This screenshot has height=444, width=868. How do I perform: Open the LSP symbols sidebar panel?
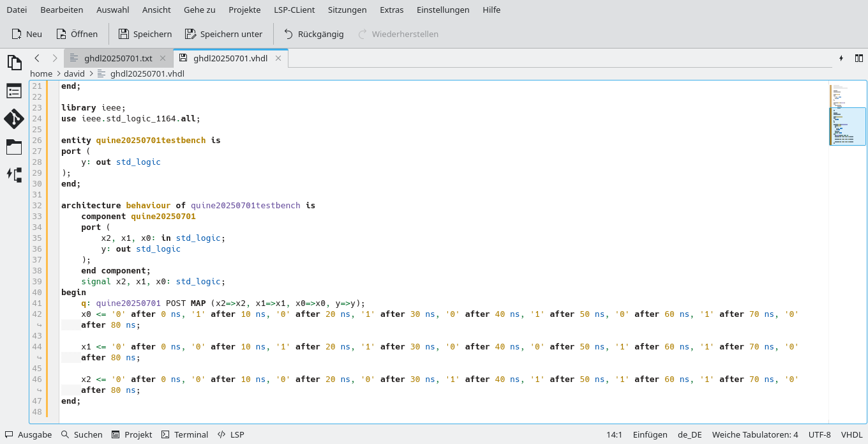(13, 175)
